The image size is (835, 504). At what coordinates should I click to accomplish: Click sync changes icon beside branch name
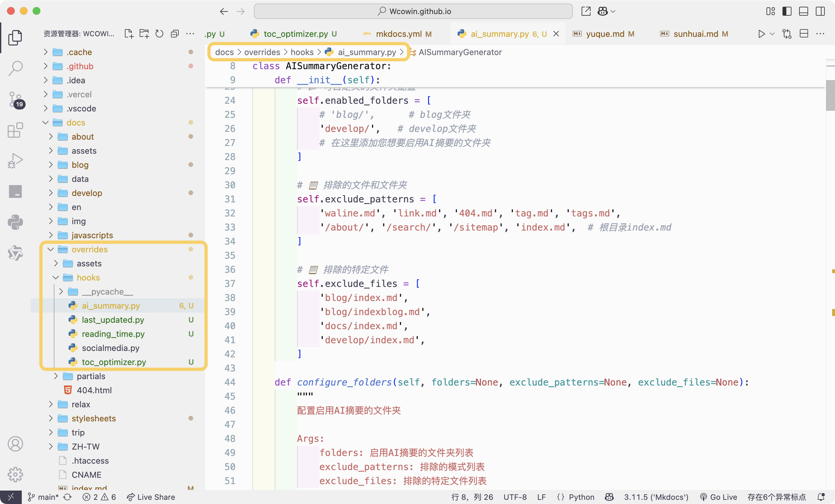pos(68,497)
